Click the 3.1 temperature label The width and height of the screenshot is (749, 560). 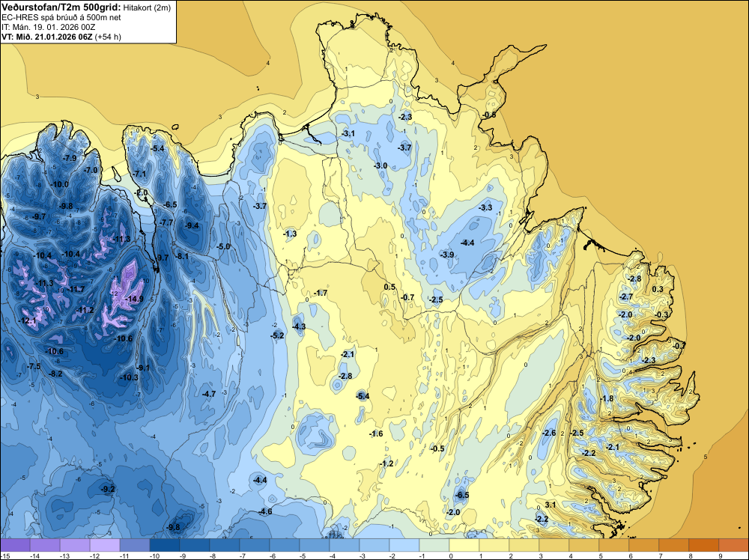551,505
